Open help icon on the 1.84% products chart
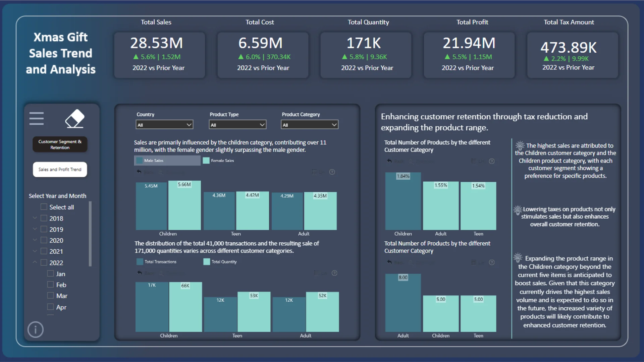This screenshot has height=362, width=644. coord(492,161)
